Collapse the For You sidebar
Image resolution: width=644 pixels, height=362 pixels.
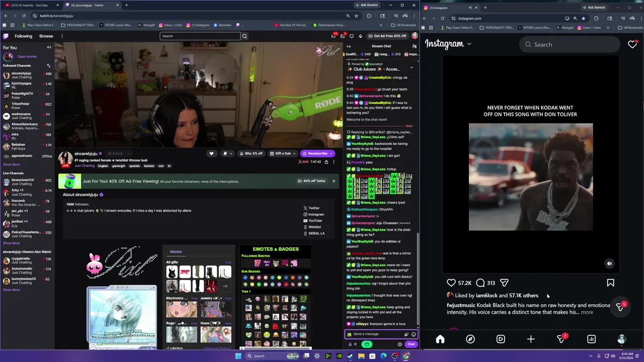point(49,47)
